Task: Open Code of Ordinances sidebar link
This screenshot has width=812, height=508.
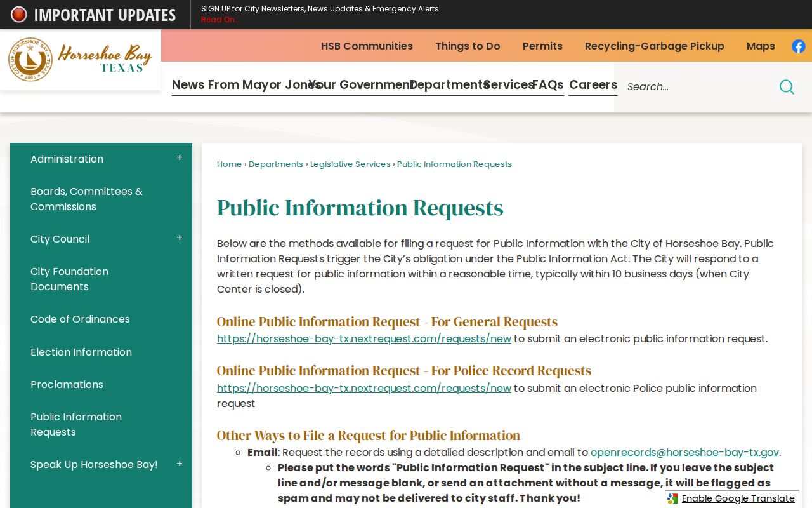Action: click(80, 319)
